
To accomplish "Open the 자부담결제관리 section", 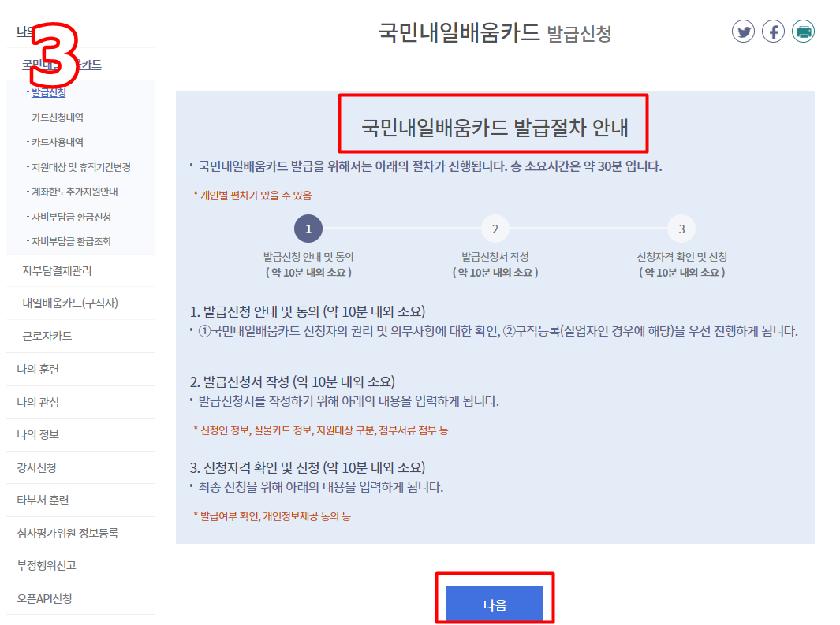I will pyautogui.click(x=49, y=270).
